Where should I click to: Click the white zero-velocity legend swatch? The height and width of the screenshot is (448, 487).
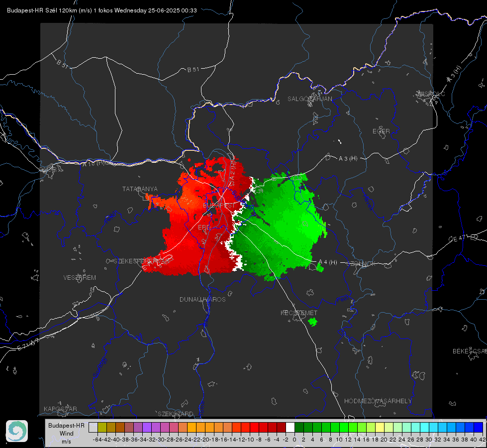coord(290,428)
